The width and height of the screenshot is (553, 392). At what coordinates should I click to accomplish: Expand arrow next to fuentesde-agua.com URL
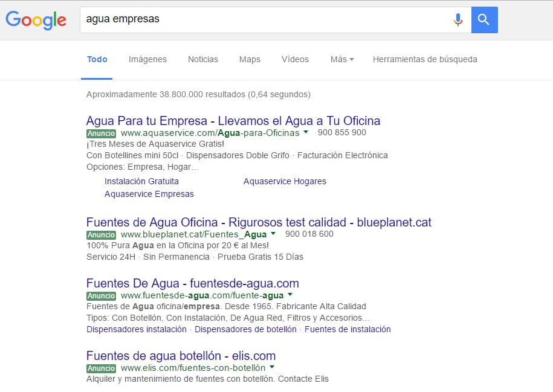290,294
